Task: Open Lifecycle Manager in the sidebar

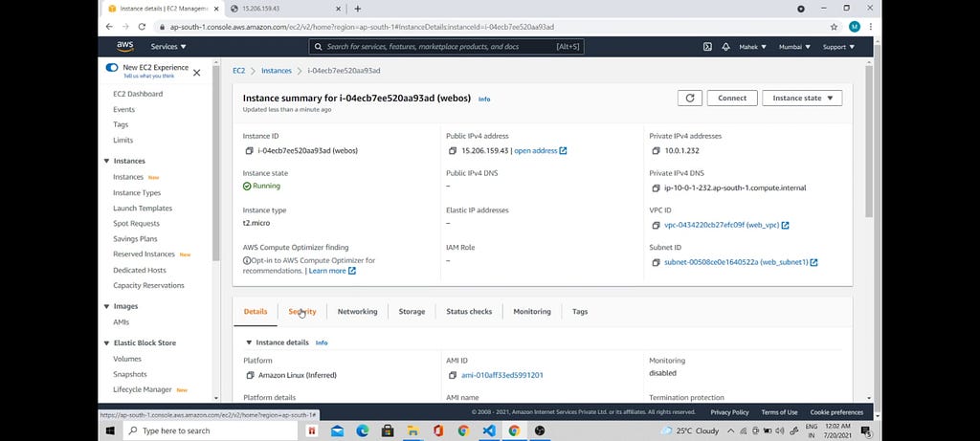Action: point(142,389)
